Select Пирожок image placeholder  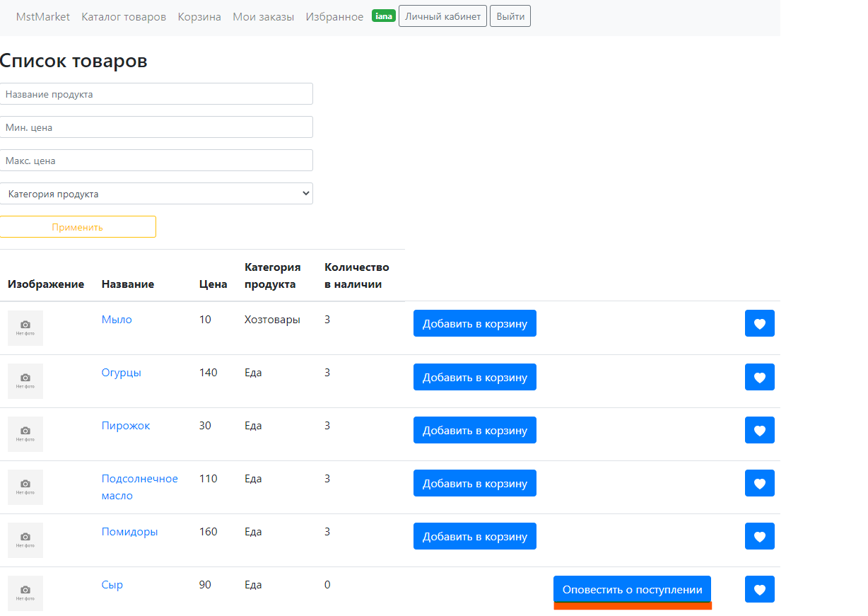tap(25, 434)
